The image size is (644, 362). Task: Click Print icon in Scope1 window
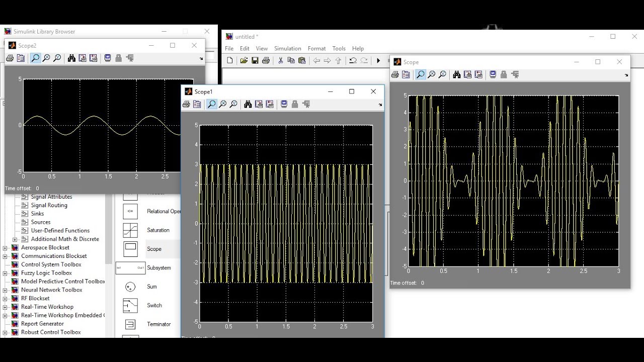186,104
